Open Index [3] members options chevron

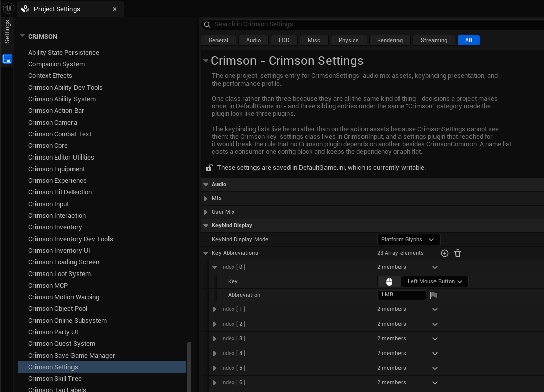click(434, 339)
